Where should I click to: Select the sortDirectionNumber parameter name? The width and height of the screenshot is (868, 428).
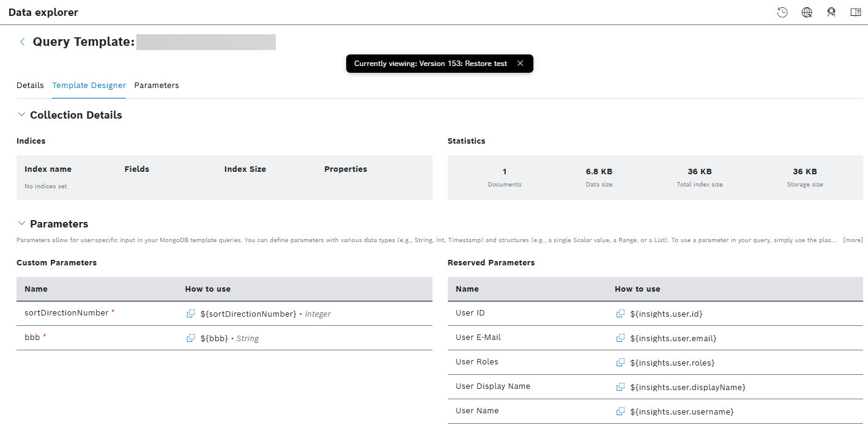(x=67, y=312)
